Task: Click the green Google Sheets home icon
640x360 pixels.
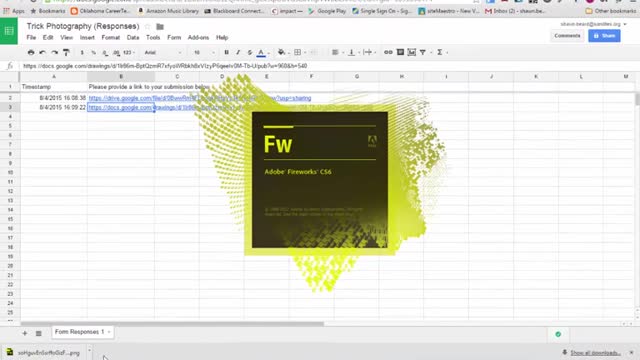Action: point(9,31)
